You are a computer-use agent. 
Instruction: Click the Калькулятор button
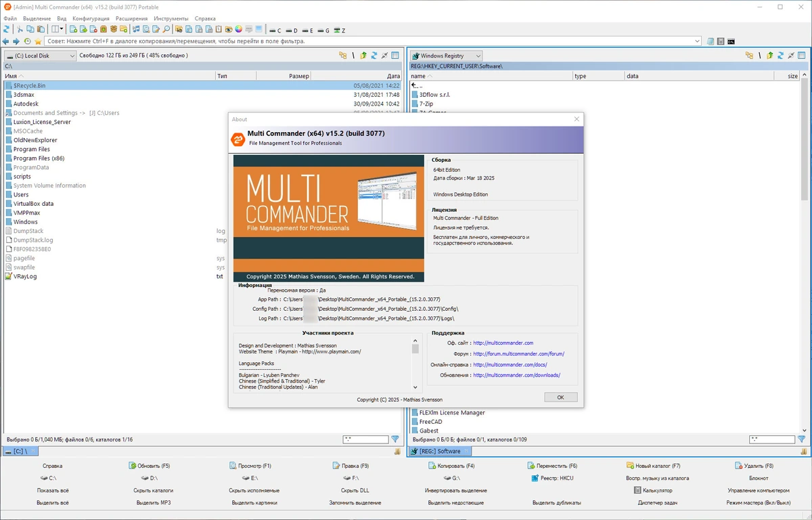point(653,490)
